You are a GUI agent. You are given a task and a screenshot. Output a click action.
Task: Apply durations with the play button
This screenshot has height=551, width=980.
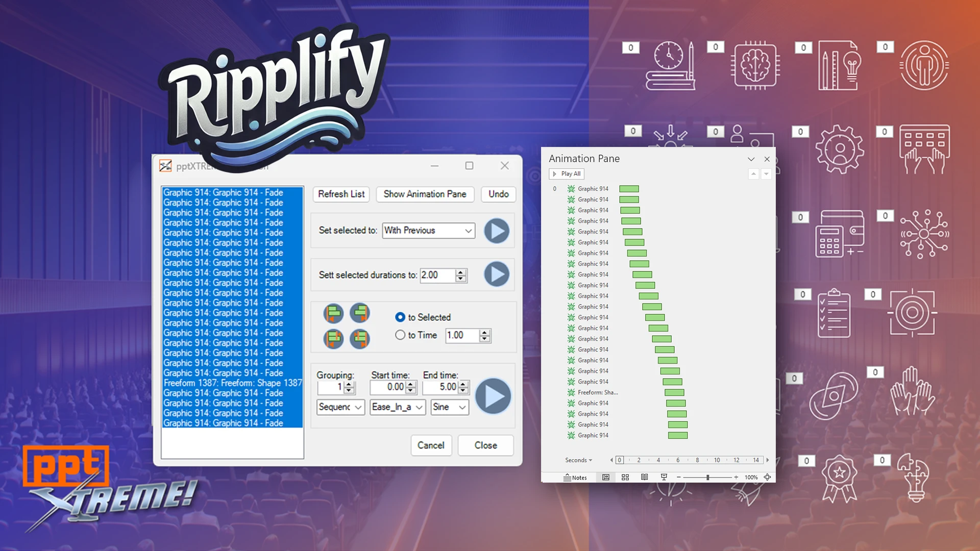point(496,274)
